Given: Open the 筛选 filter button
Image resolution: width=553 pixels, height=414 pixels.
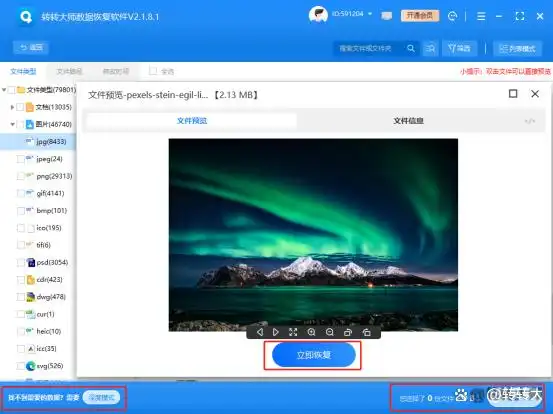Looking at the screenshot, I should pyautogui.click(x=459, y=48).
